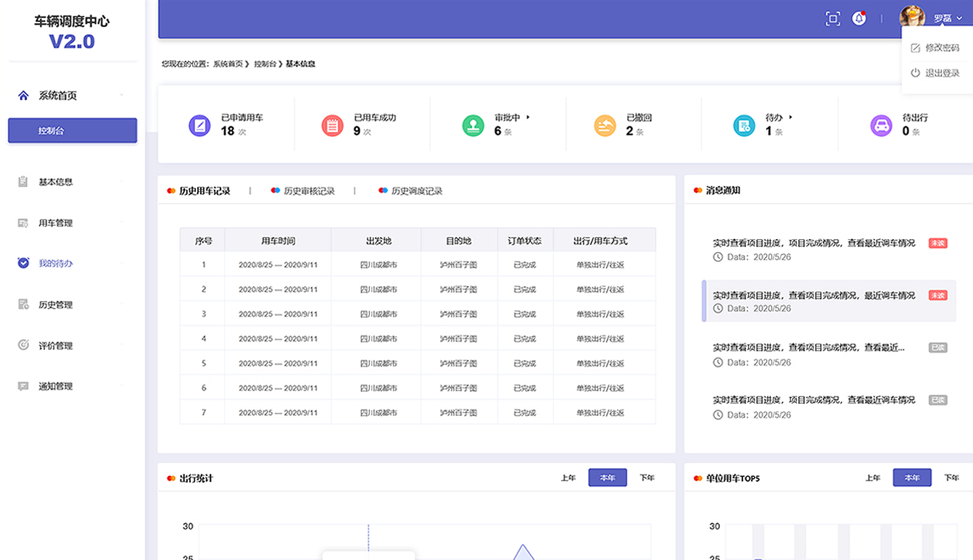Switch to 历史调度记录 tab
The width and height of the screenshot is (973, 560).
click(416, 191)
